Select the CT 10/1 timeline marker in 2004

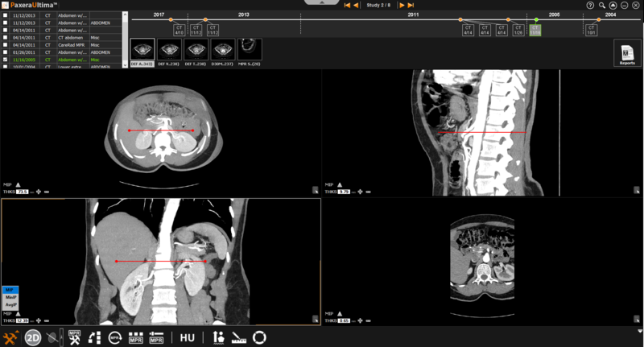591,30
